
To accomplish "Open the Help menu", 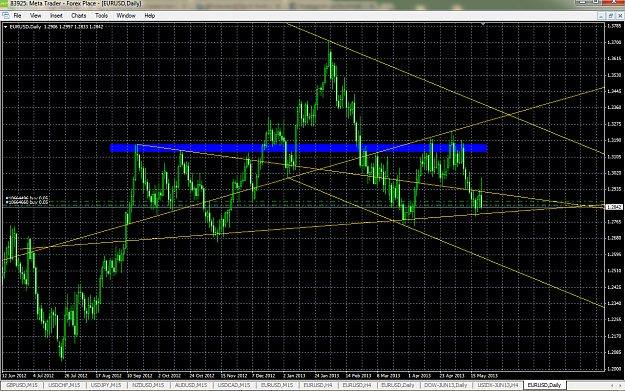I will click(x=149, y=16).
